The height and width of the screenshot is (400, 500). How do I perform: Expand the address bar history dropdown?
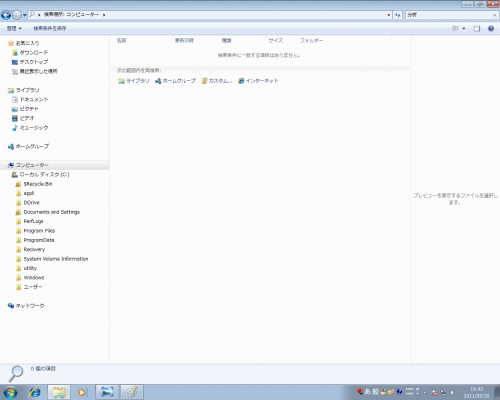pos(389,15)
